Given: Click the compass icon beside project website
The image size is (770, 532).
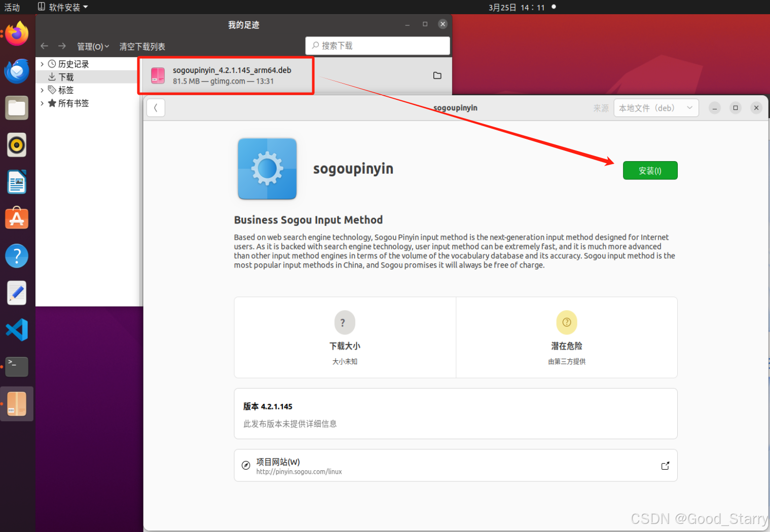Looking at the screenshot, I should pos(246,466).
